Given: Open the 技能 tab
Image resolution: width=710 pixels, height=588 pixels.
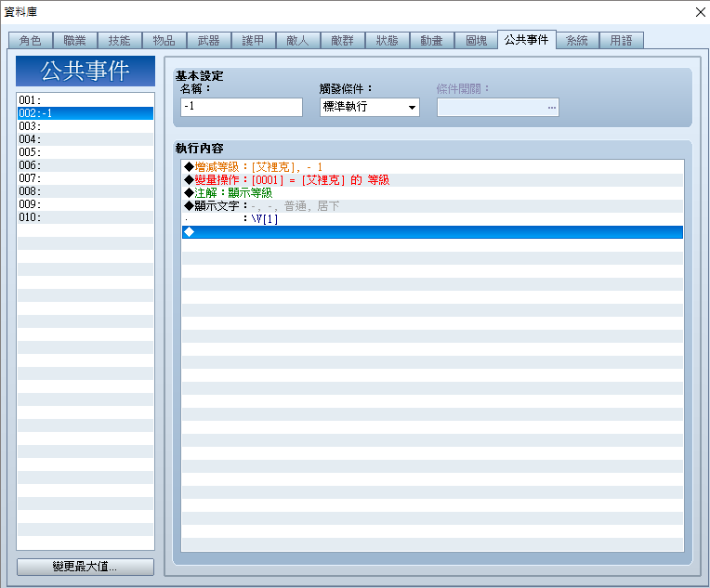Looking at the screenshot, I should 119,40.
